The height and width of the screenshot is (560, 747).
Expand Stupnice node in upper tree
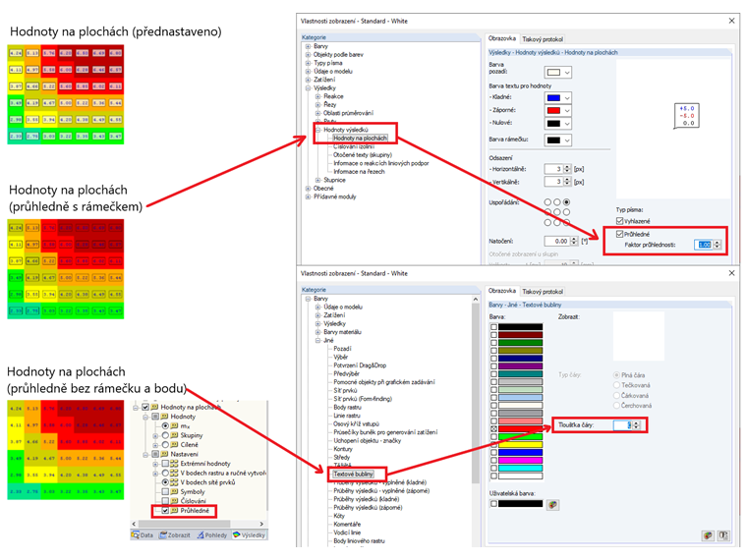click(x=317, y=180)
